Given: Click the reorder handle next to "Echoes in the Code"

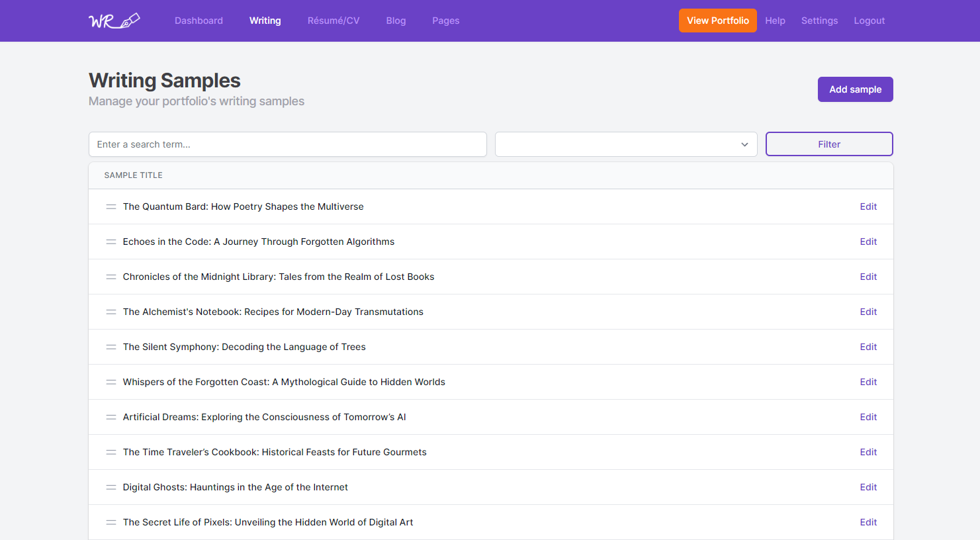Looking at the screenshot, I should [111, 241].
